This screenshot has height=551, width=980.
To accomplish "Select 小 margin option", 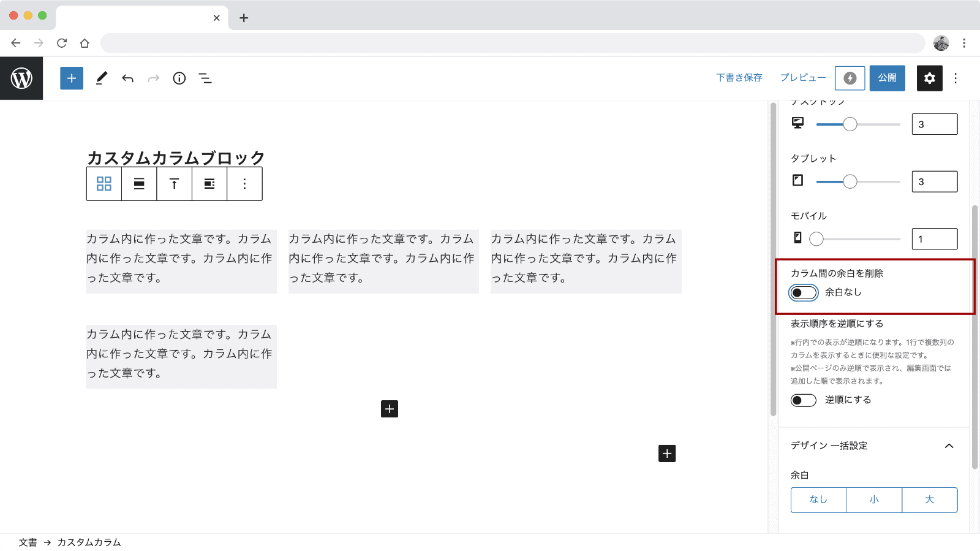I will tap(874, 500).
